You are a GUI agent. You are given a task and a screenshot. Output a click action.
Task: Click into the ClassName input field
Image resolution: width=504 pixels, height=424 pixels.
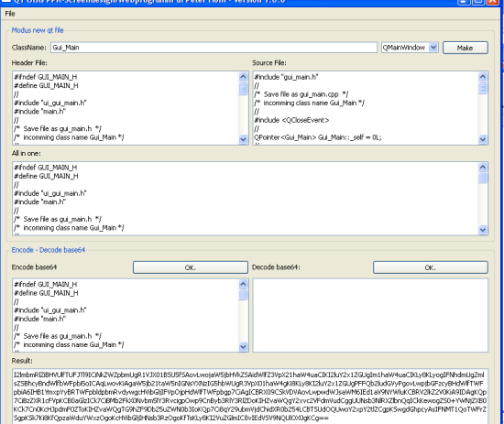pyautogui.click(x=214, y=48)
